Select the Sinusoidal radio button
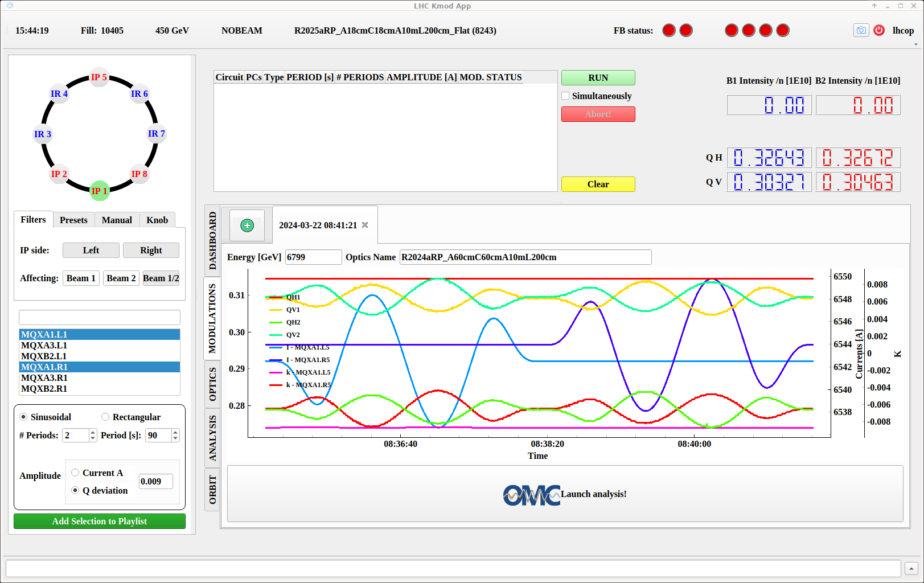The height and width of the screenshot is (583, 924). click(23, 417)
